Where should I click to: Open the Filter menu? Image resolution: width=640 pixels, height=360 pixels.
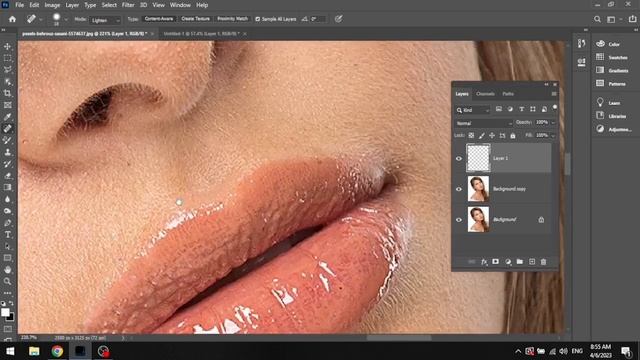click(128, 5)
